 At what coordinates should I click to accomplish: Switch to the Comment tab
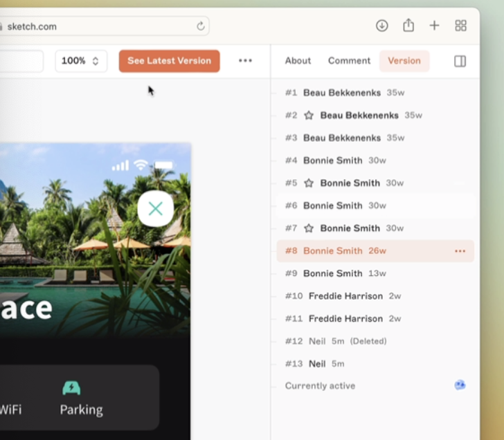click(x=349, y=61)
